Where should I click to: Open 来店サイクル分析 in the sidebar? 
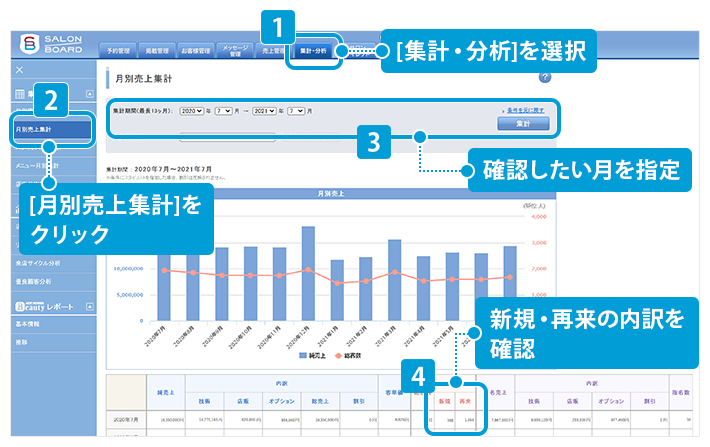(x=38, y=265)
